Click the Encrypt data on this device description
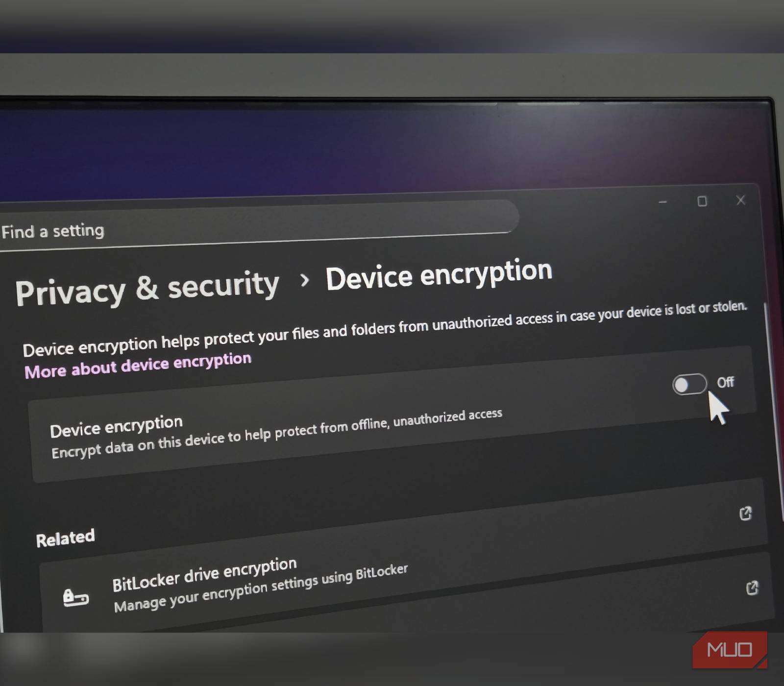The height and width of the screenshot is (686, 784). point(277,434)
